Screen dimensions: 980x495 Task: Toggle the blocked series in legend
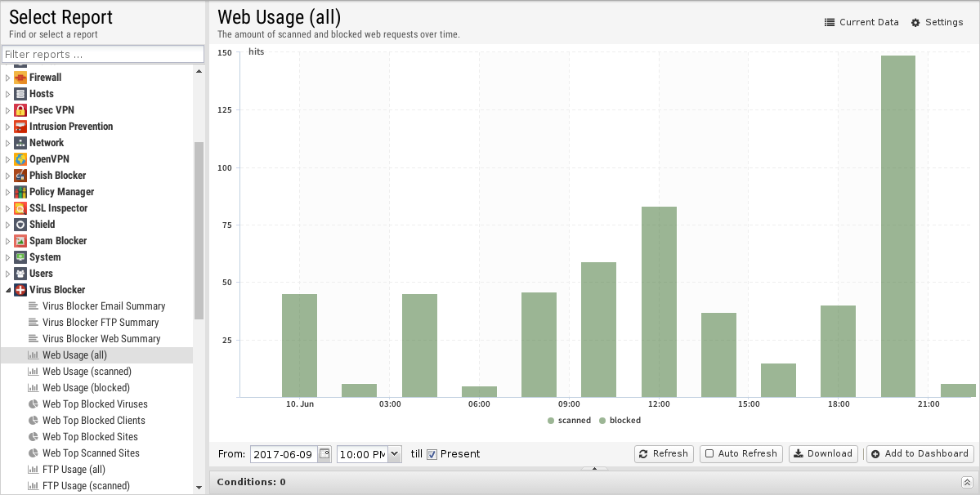pos(620,421)
